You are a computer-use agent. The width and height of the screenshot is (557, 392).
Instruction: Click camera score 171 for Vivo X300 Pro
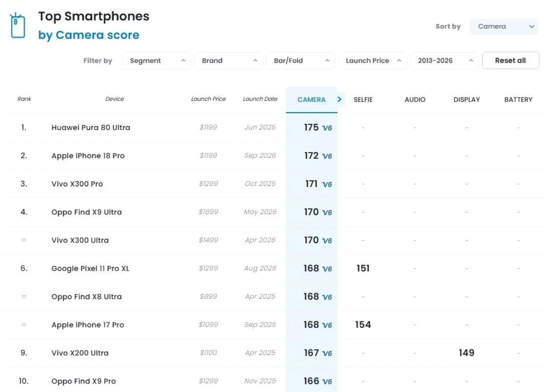tap(311, 184)
